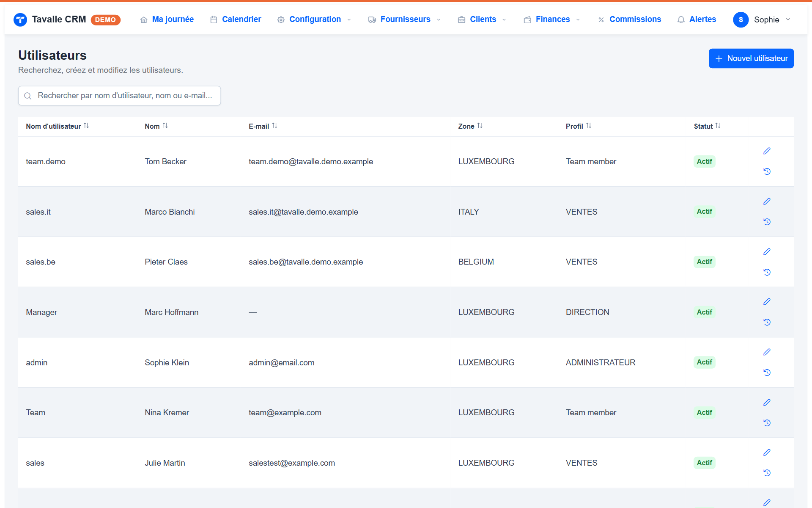Open the Clients dropdown menu
The width and height of the screenshot is (812, 508).
pos(482,19)
